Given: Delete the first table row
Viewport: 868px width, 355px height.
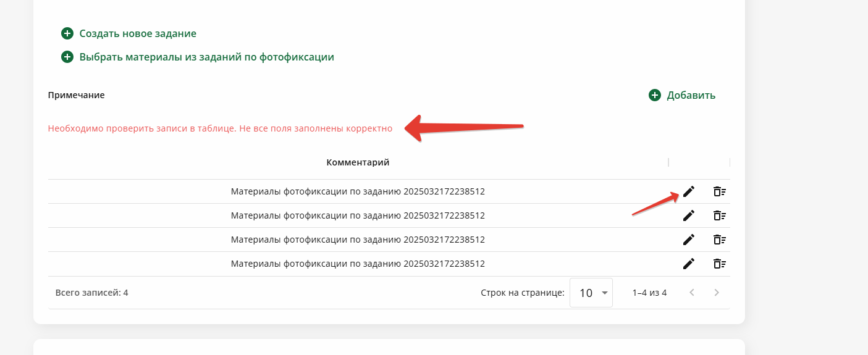Looking at the screenshot, I should tap(719, 191).
